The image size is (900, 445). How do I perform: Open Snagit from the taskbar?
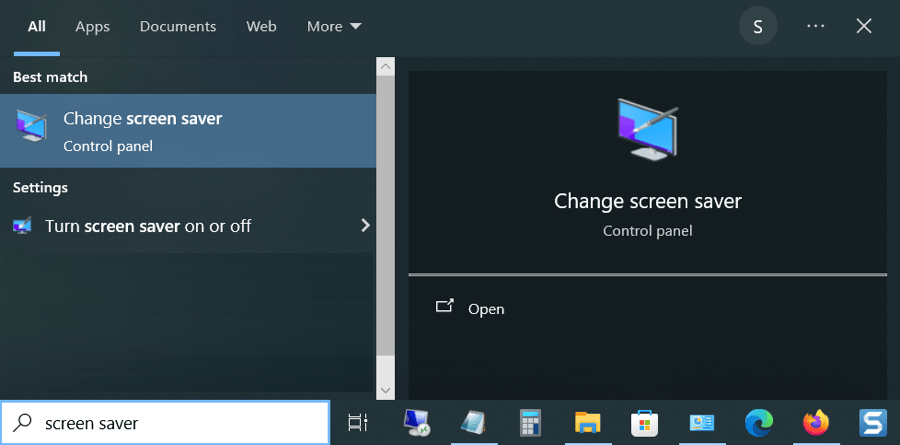pos(872,423)
